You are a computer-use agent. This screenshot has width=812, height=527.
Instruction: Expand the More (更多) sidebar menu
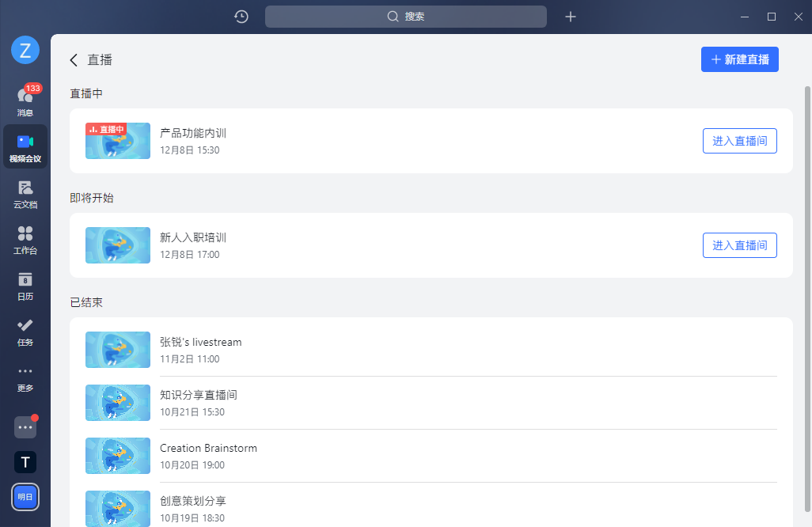point(25,377)
